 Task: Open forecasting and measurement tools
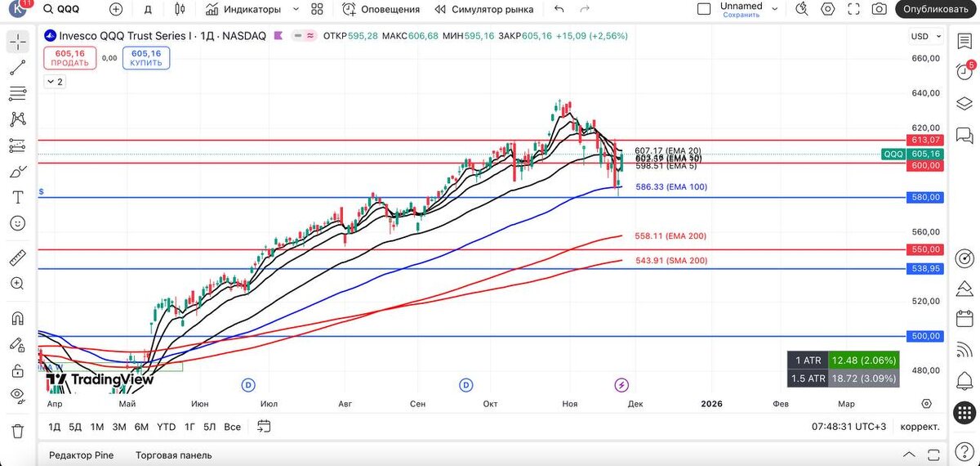pyautogui.click(x=17, y=146)
